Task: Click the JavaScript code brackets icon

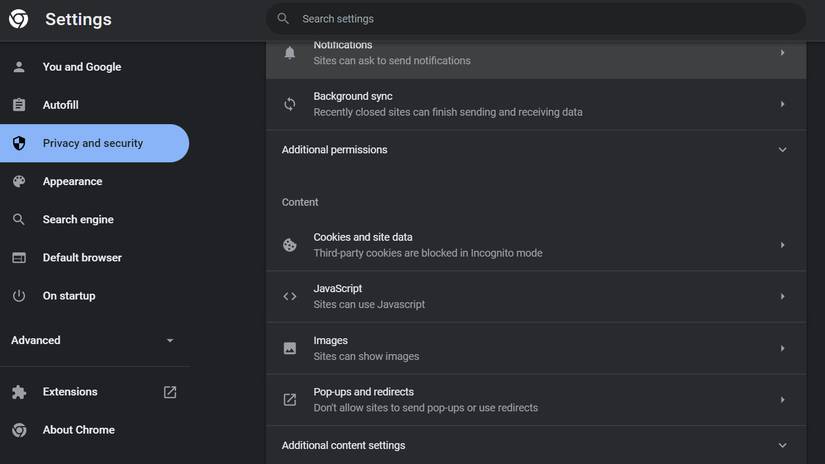Action: tap(290, 296)
